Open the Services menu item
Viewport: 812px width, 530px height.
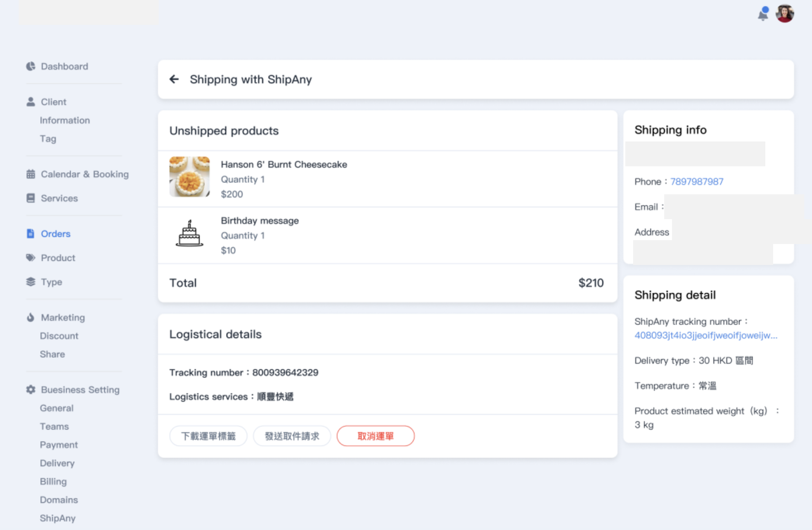click(x=59, y=198)
